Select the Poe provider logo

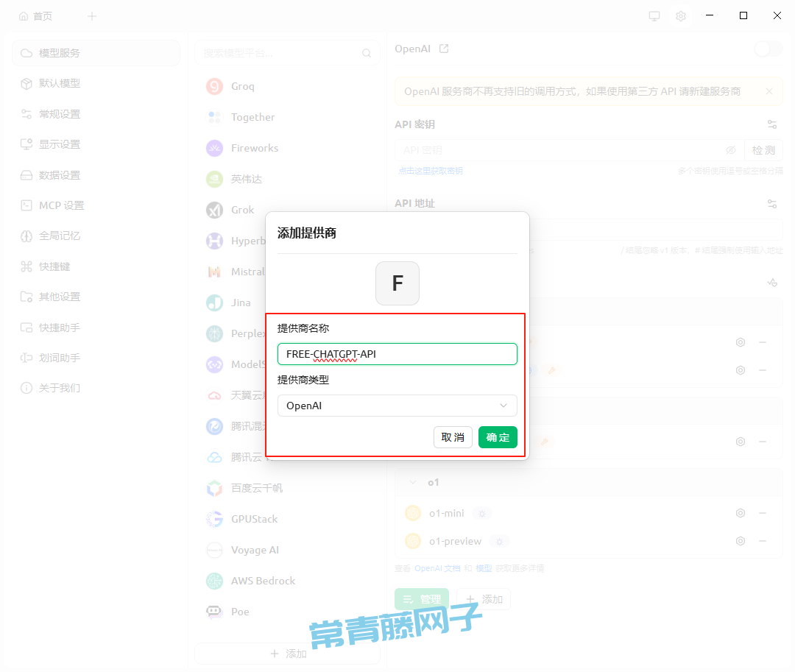pos(214,612)
